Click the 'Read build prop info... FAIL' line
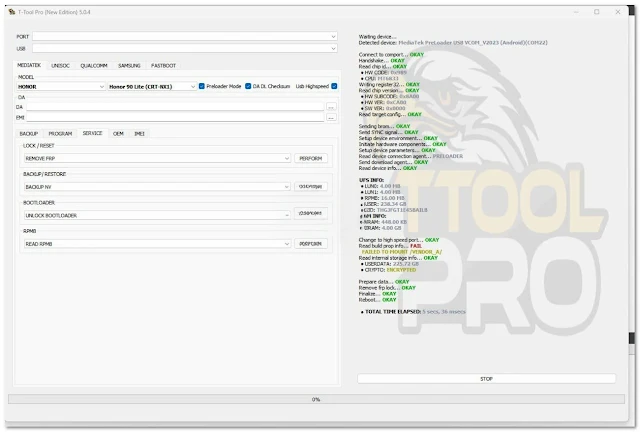The image size is (640, 432). pyautogui.click(x=390, y=246)
